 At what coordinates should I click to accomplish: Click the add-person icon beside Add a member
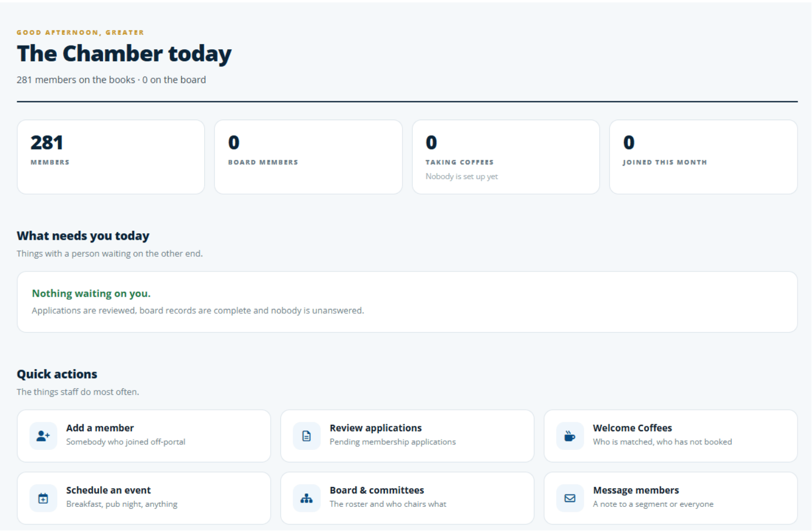(x=43, y=436)
